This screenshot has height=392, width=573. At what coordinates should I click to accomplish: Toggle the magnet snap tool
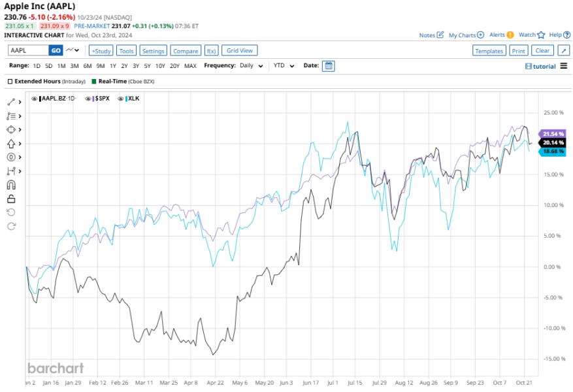coord(11,185)
